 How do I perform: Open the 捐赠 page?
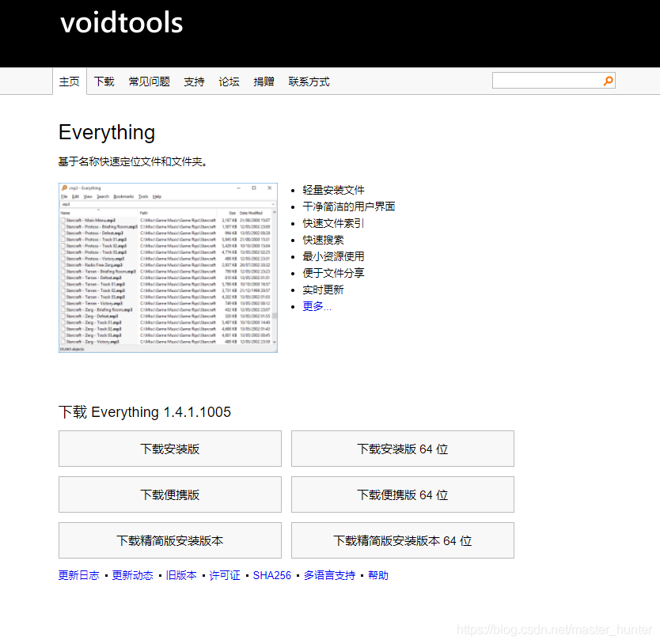pyautogui.click(x=264, y=81)
